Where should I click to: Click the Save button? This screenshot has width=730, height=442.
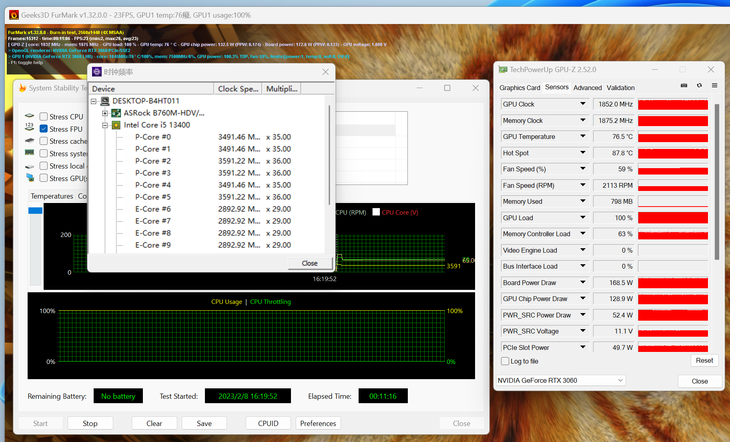[204, 423]
